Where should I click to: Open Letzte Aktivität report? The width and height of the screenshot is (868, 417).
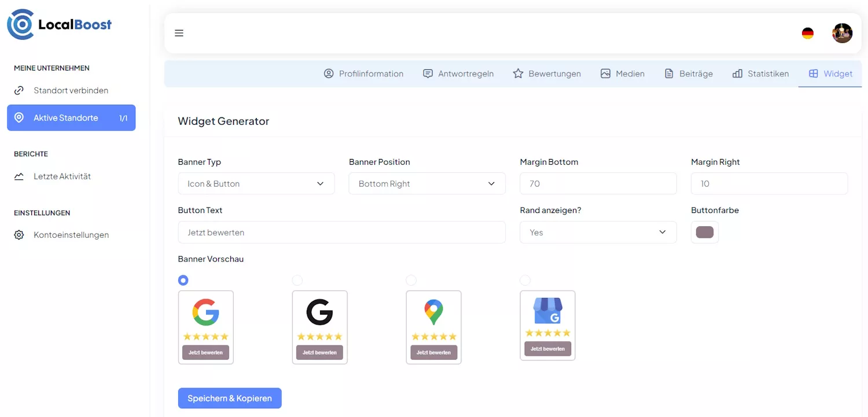point(71,176)
